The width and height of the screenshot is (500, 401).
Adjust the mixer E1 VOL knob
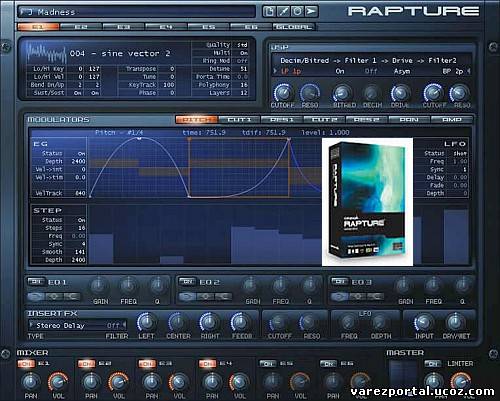tap(58, 382)
